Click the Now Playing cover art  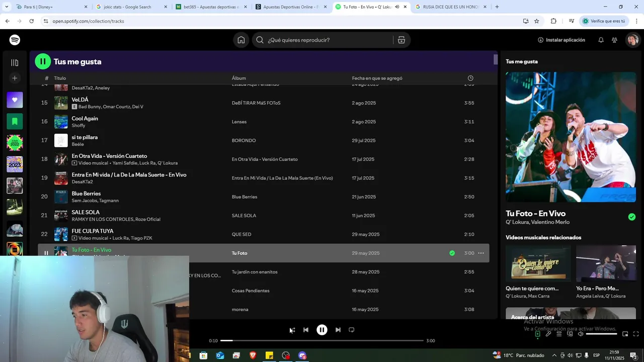tap(571, 137)
